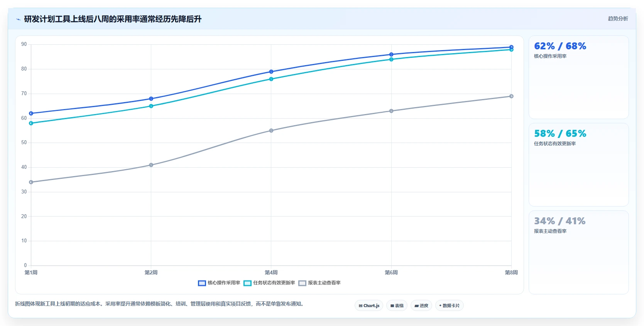Click the 34% / 41% KPI value

tap(559, 221)
